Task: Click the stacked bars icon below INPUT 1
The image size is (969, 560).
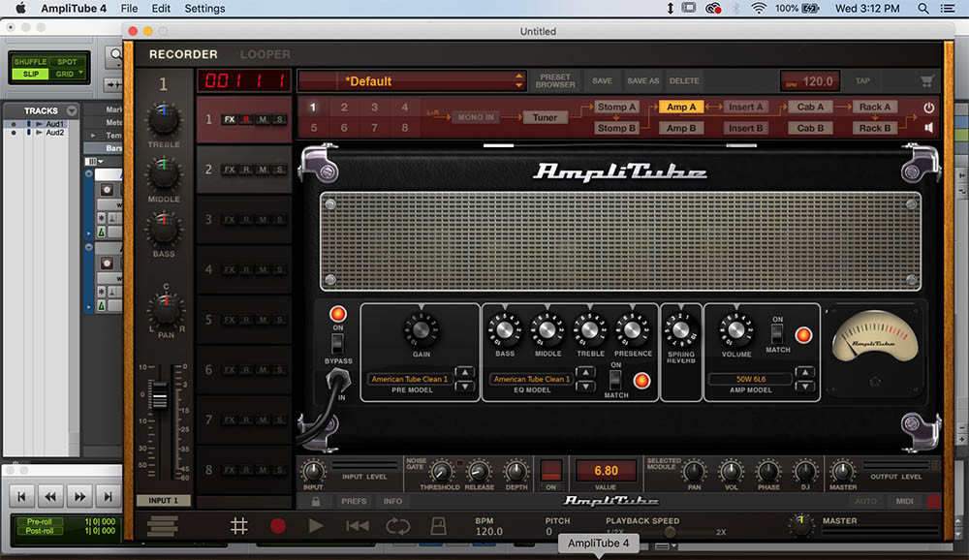Action: [x=163, y=526]
